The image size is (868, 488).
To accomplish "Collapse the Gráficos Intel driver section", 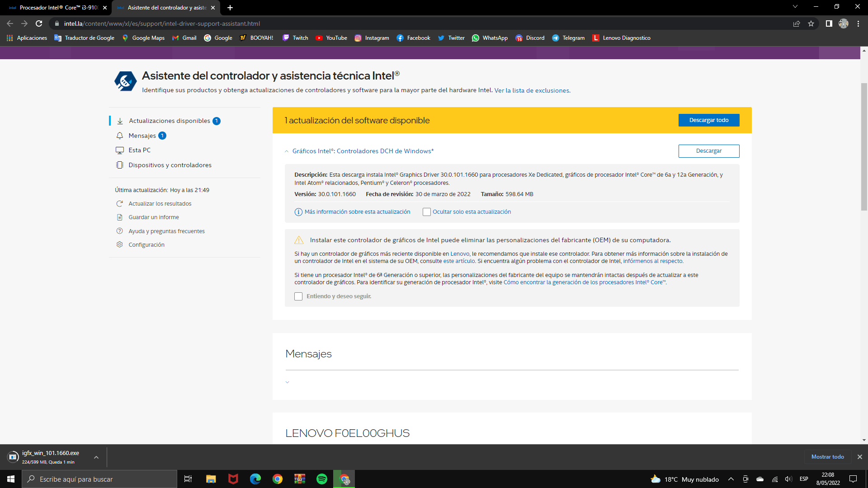I will [287, 151].
